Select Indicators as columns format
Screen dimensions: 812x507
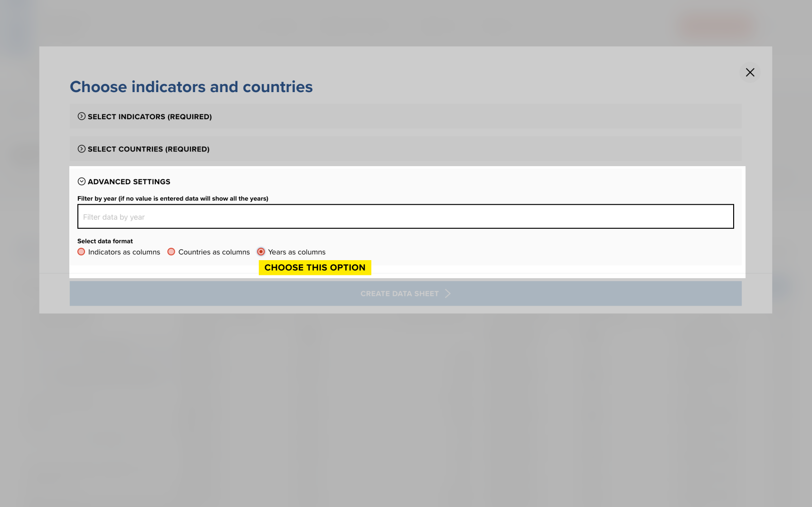coord(81,252)
